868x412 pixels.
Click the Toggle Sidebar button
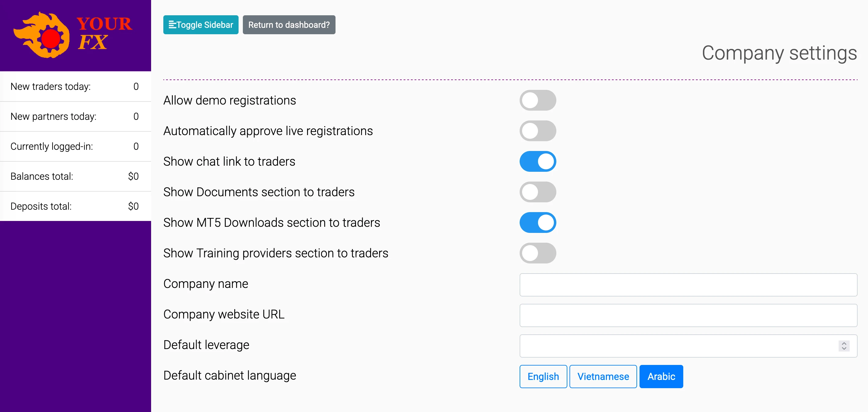[x=201, y=24]
